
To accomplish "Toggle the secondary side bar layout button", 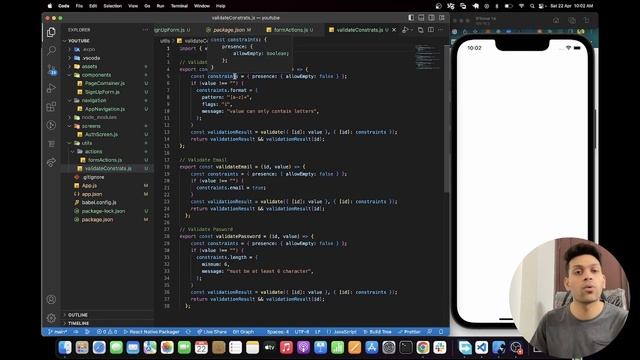I will pos(431,18).
